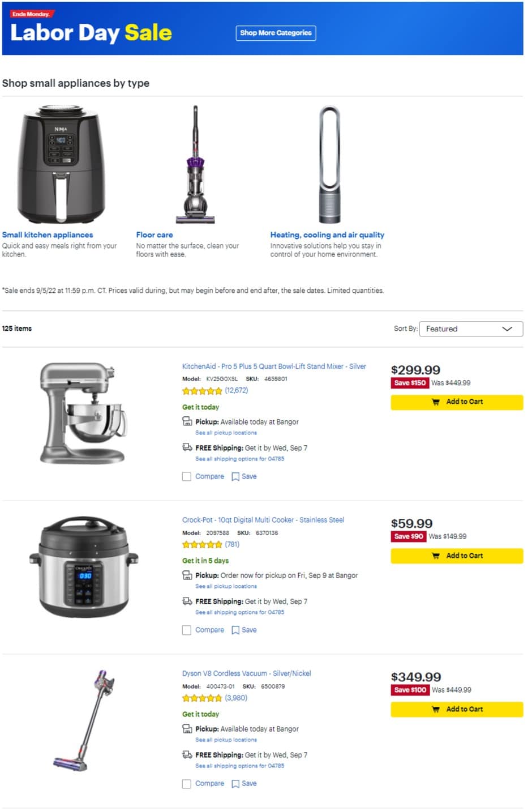
Task: Click the Ninja air fryer category image
Action: (61, 164)
